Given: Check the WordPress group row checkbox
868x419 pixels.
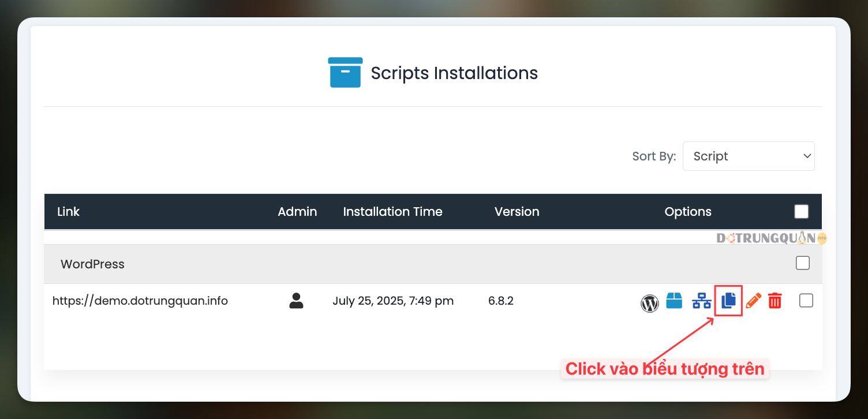Looking at the screenshot, I should click(802, 263).
